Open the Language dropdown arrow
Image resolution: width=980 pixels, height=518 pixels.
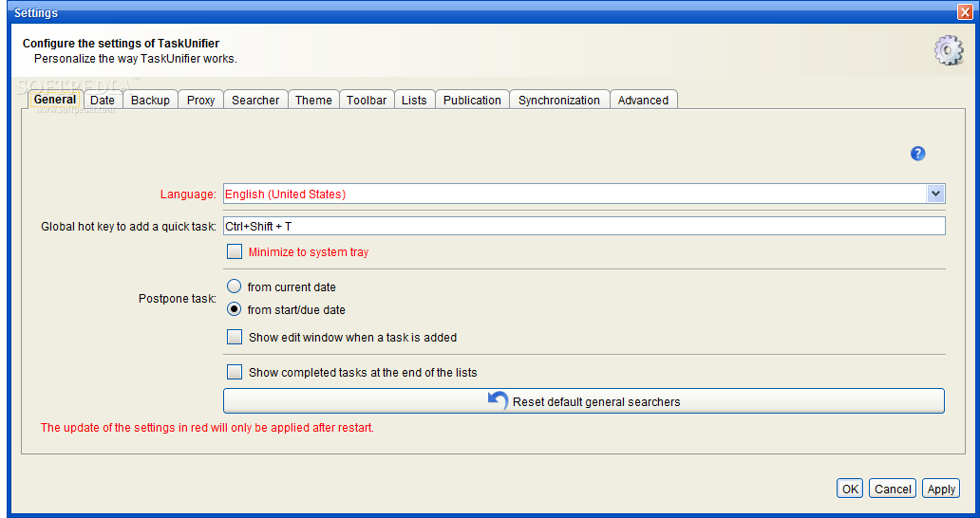pos(935,194)
